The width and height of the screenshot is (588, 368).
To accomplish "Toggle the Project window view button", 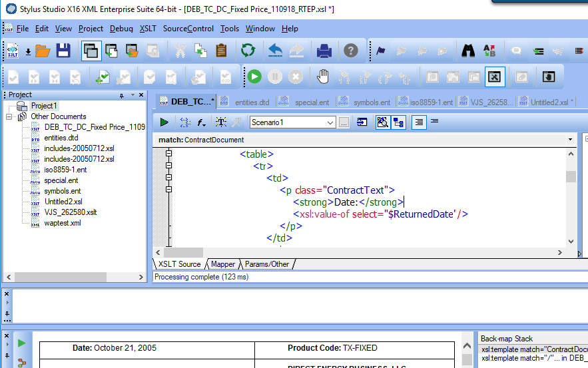I will coord(91,51).
